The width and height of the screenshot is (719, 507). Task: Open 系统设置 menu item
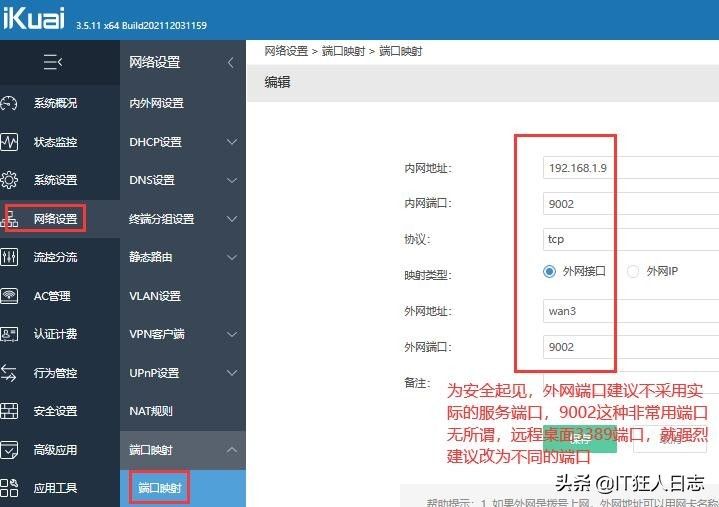click(x=55, y=180)
